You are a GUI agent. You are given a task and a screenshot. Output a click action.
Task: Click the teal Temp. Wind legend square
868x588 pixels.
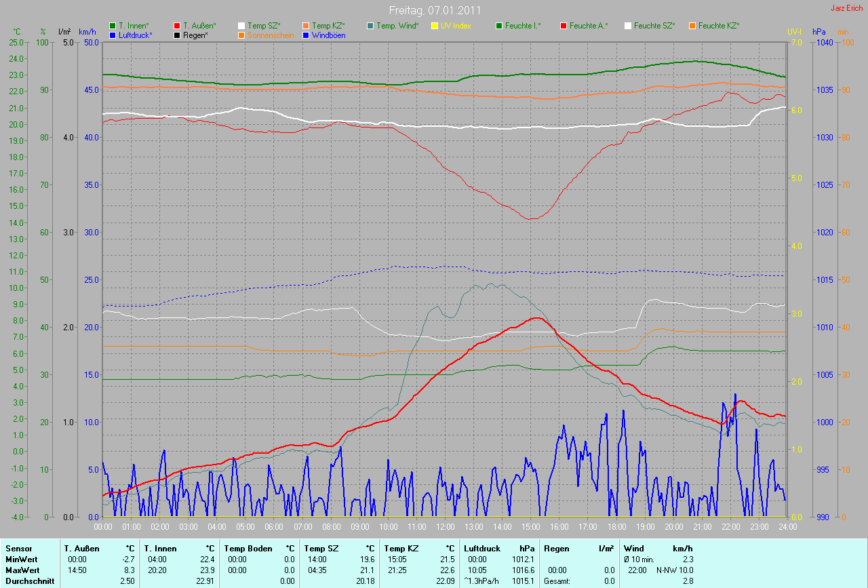pyautogui.click(x=370, y=26)
